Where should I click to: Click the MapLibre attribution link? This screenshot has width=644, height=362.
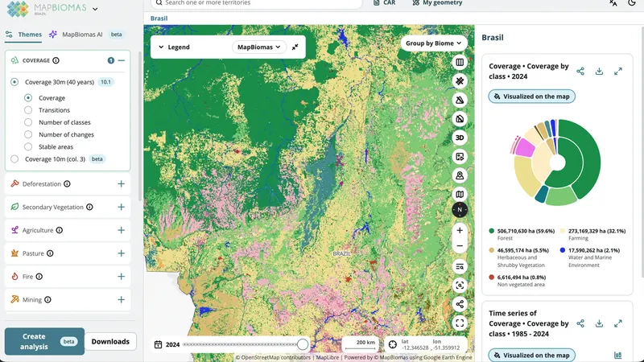click(328, 357)
